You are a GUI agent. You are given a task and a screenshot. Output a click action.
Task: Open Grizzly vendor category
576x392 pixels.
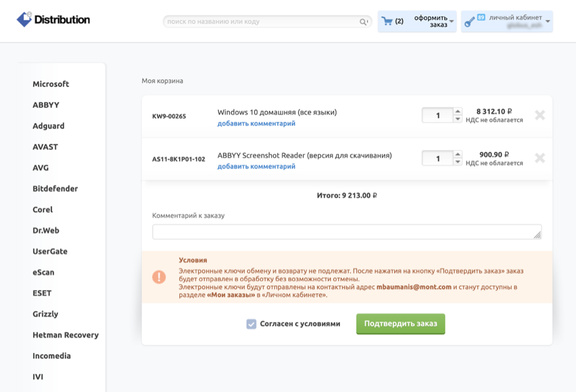[x=45, y=314]
